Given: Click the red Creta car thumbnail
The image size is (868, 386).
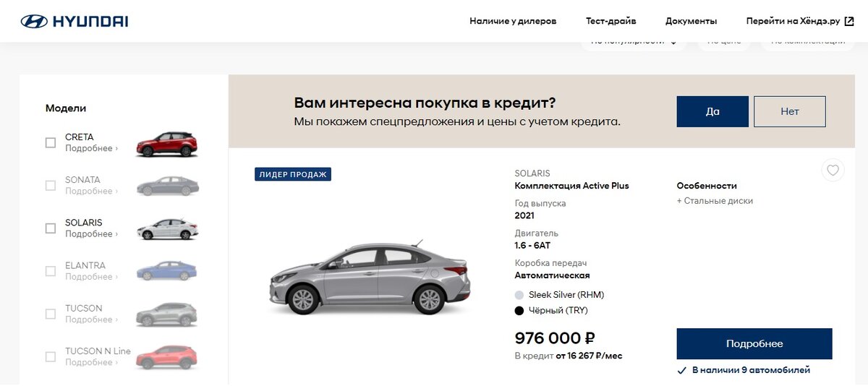Looking at the screenshot, I should point(167,144).
